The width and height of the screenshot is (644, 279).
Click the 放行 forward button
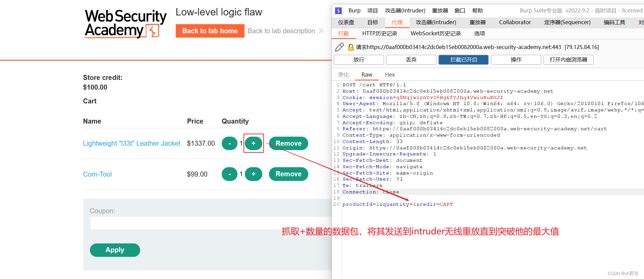(359, 60)
